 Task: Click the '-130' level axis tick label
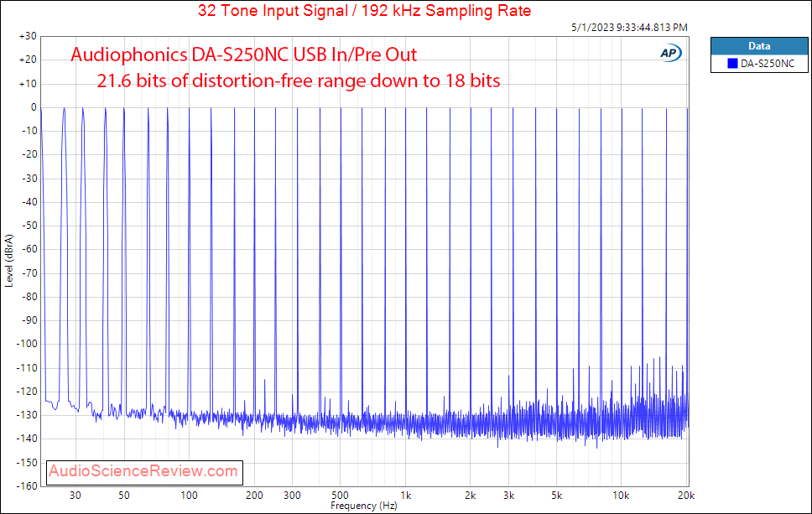27,414
